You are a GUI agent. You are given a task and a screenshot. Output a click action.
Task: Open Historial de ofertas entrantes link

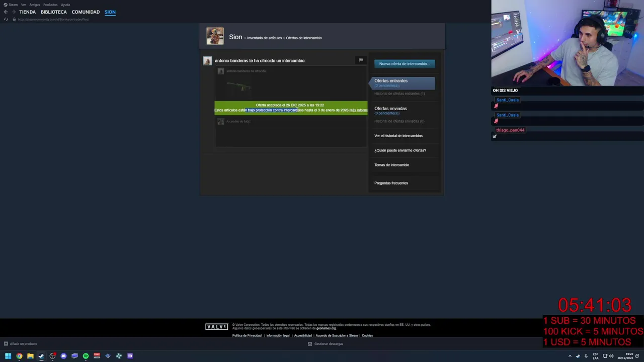pyautogui.click(x=399, y=94)
